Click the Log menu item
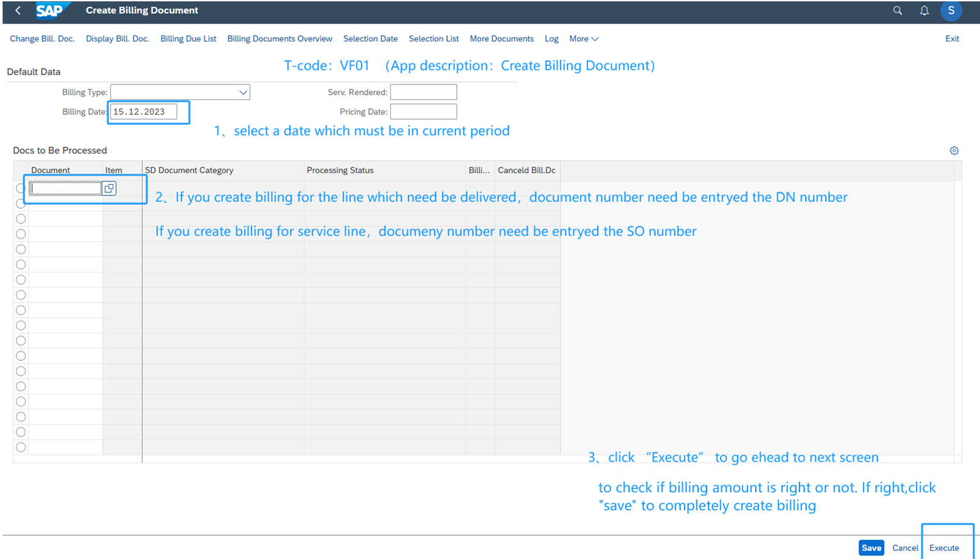This screenshot has height=559, width=980. click(x=551, y=39)
